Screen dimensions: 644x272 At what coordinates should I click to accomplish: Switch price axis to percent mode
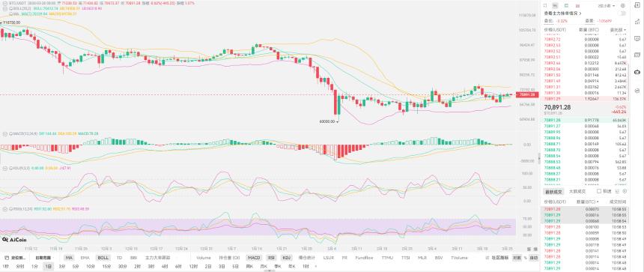pos(525,258)
